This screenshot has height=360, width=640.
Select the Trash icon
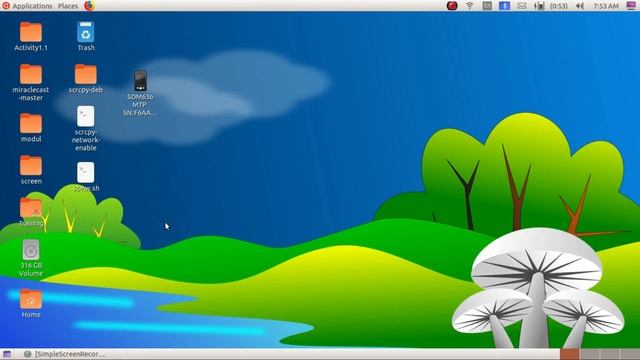pos(86,37)
